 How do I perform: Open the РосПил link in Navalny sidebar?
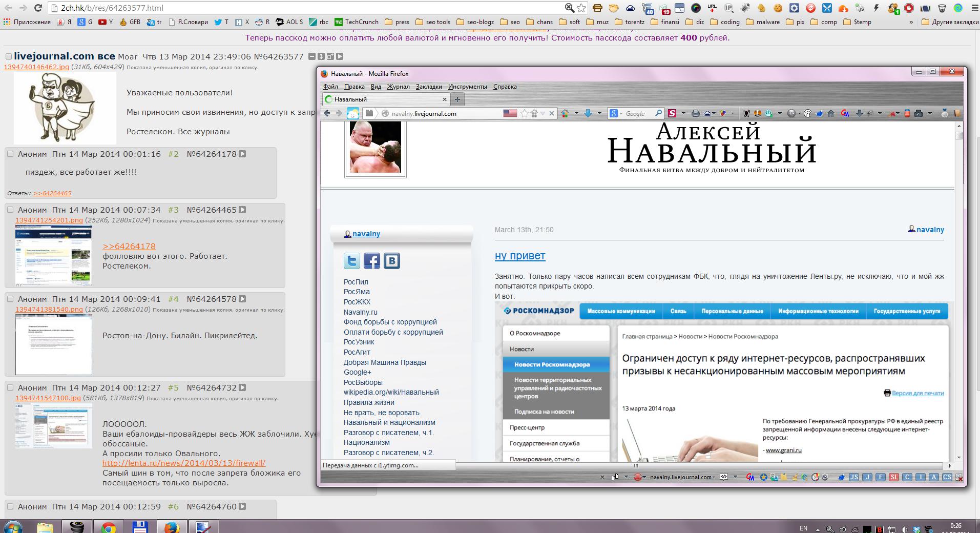356,282
